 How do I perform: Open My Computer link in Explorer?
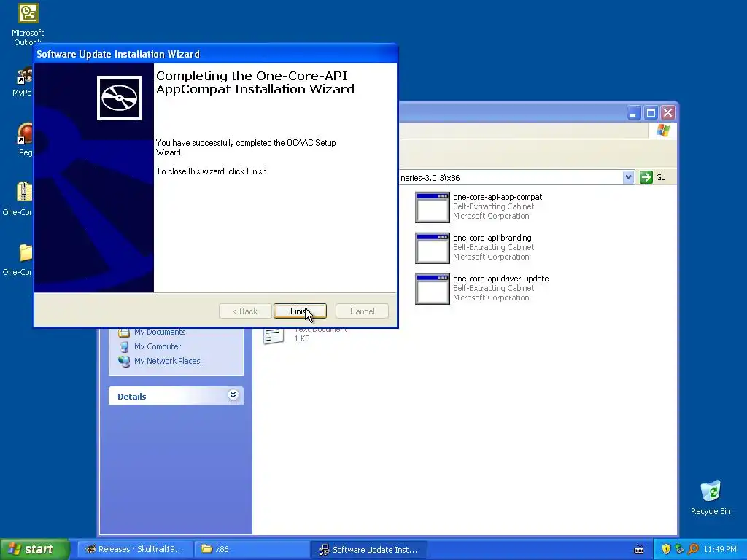click(158, 346)
